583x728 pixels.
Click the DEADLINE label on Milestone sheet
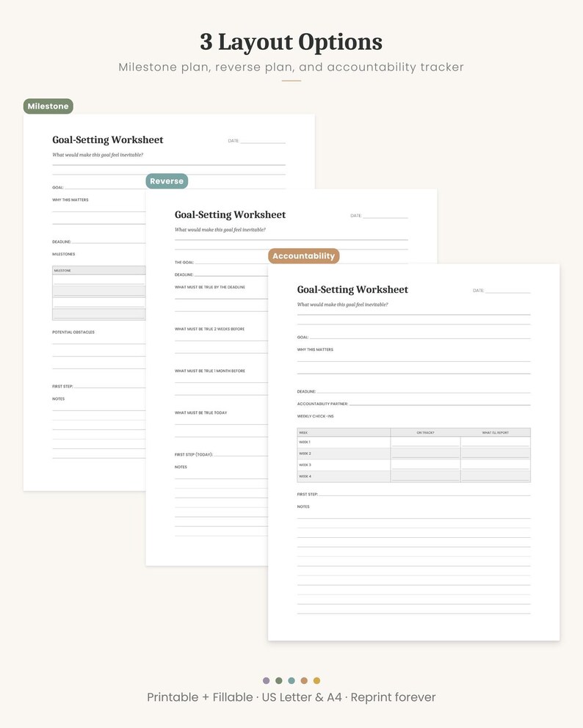coord(62,242)
